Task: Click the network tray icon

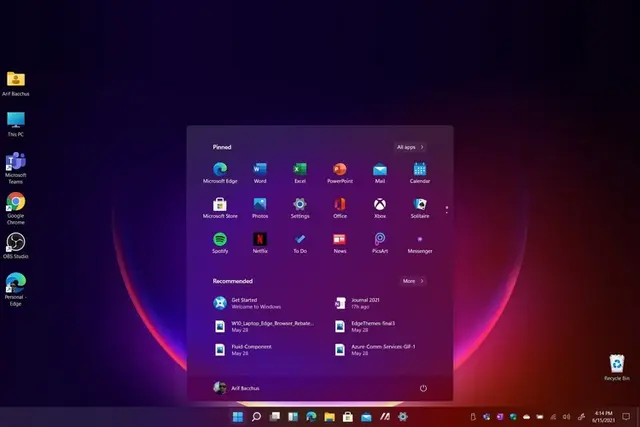Action: (x=553, y=417)
